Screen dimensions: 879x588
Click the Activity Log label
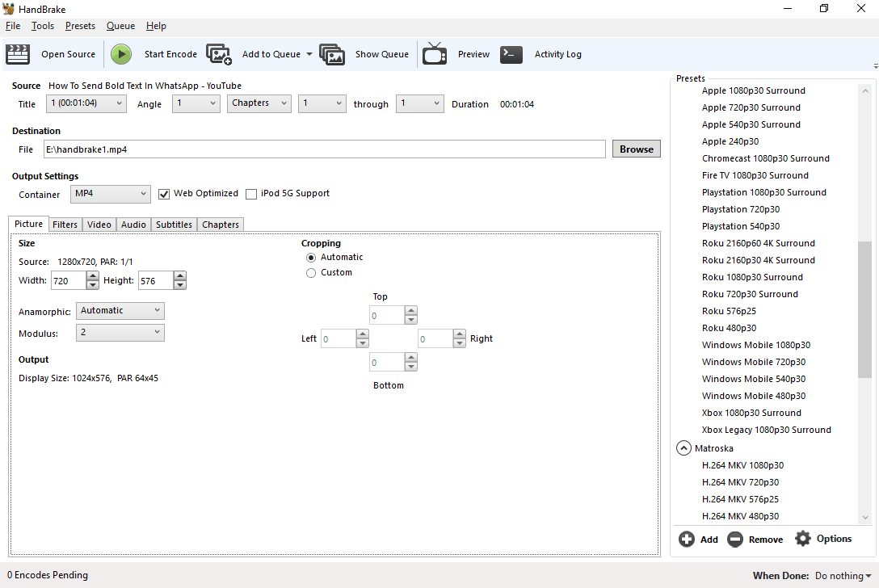point(557,54)
